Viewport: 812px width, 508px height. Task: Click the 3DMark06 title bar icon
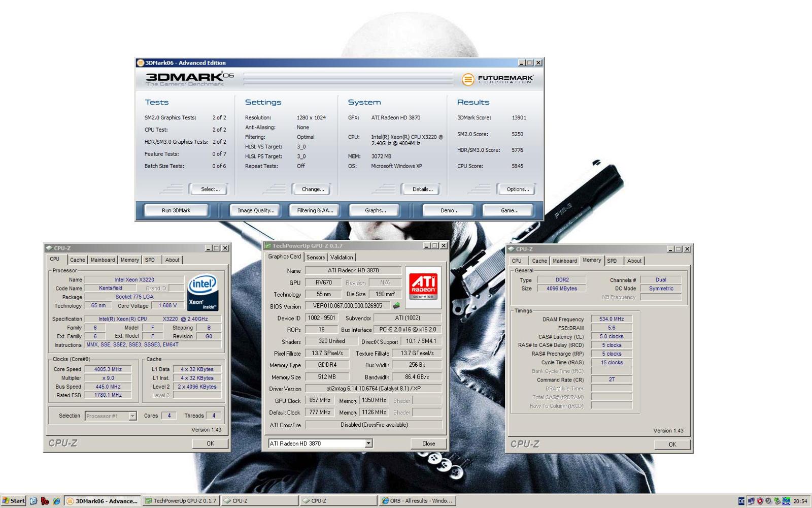[x=141, y=63]
